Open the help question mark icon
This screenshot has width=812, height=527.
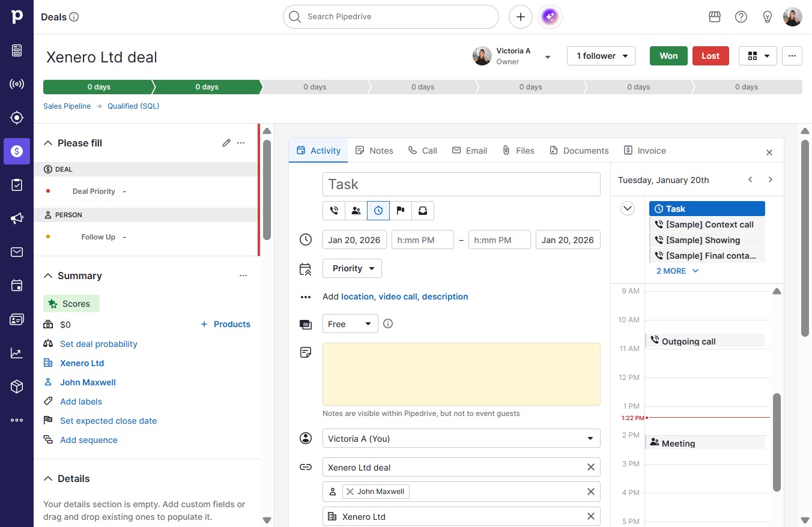coord(741,17)
